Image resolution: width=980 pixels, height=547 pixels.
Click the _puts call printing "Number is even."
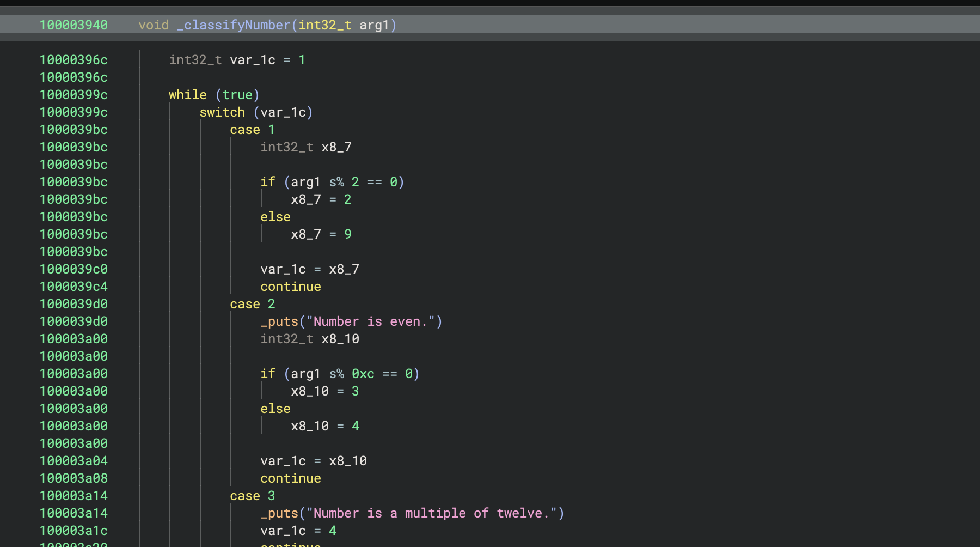tap(279, 321)
